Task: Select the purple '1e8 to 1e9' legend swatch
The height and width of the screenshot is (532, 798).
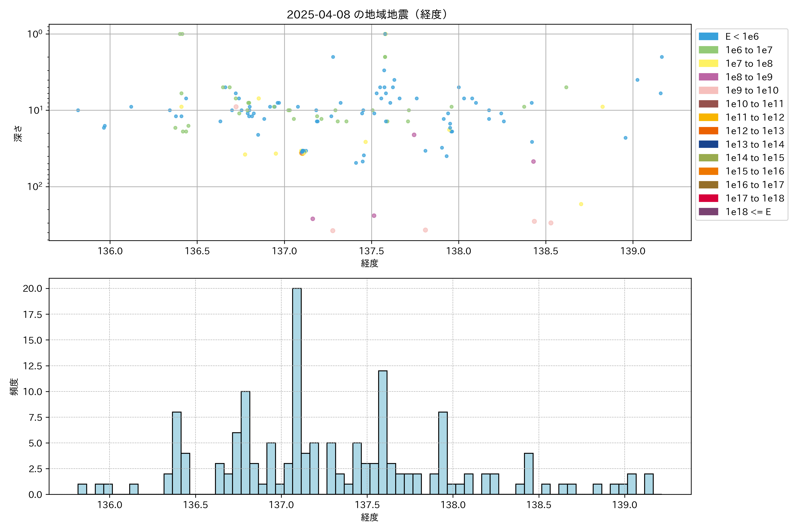Action: (708, 77)
